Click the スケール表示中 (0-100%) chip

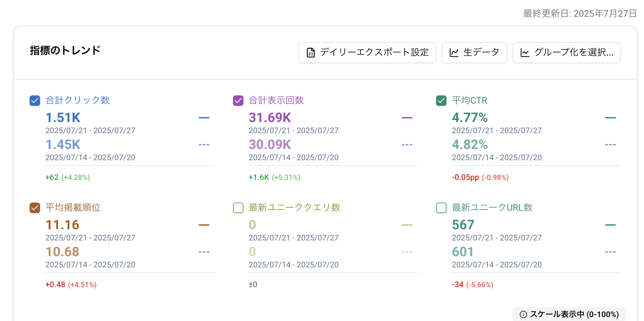pyautogui.click(x=569, y=314)
